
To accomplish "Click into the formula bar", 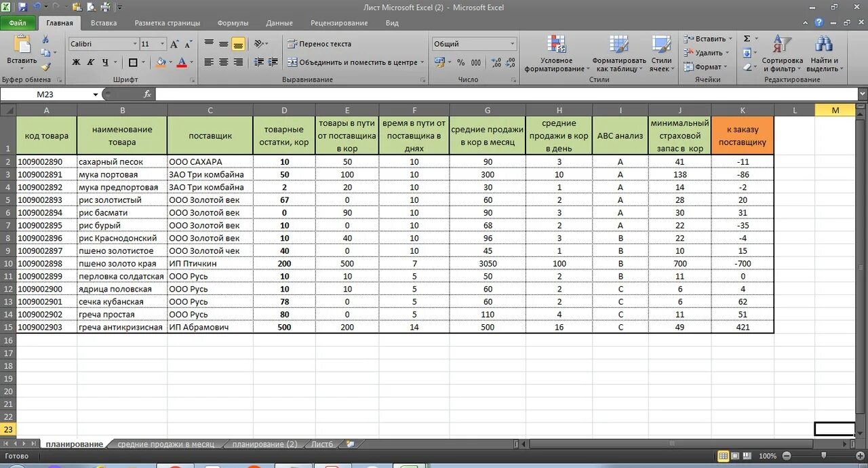I will (506, 94).
